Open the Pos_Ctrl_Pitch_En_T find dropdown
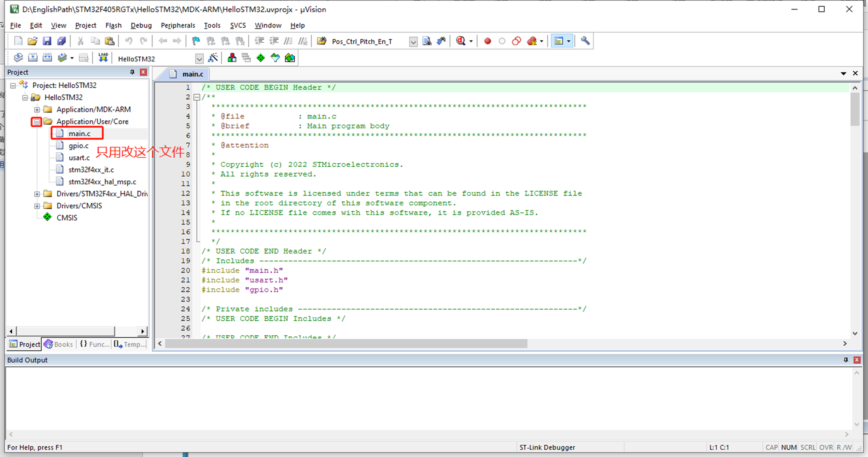The width and height of the screenshot is (868, 457). pyautogui.click(x=413, y=42)
